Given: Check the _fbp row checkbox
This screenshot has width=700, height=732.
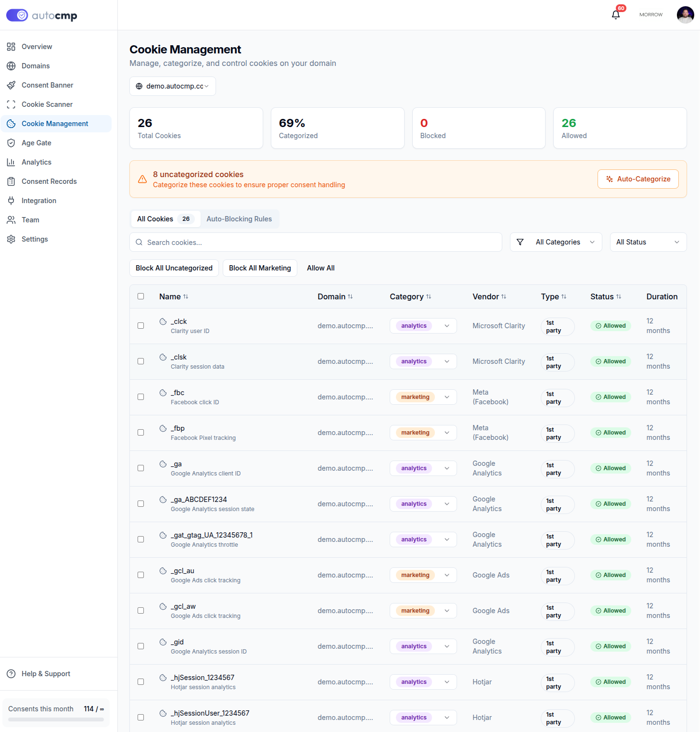Looking at the screenshot, I should click(x=141, y=433).
